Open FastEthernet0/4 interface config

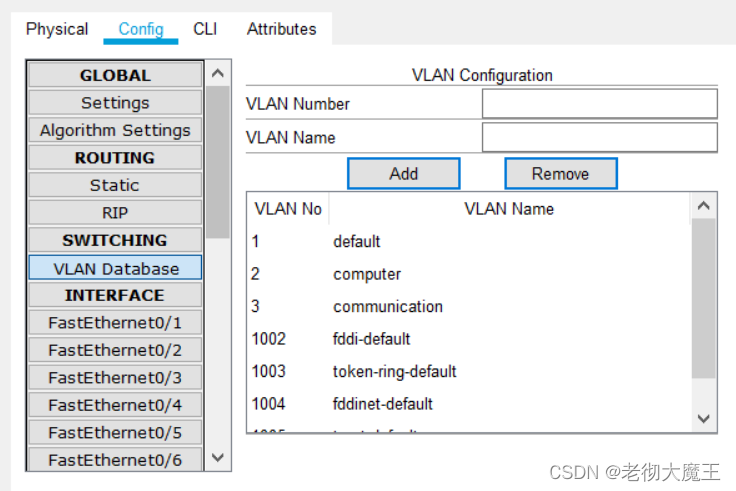tap(115, 405)
